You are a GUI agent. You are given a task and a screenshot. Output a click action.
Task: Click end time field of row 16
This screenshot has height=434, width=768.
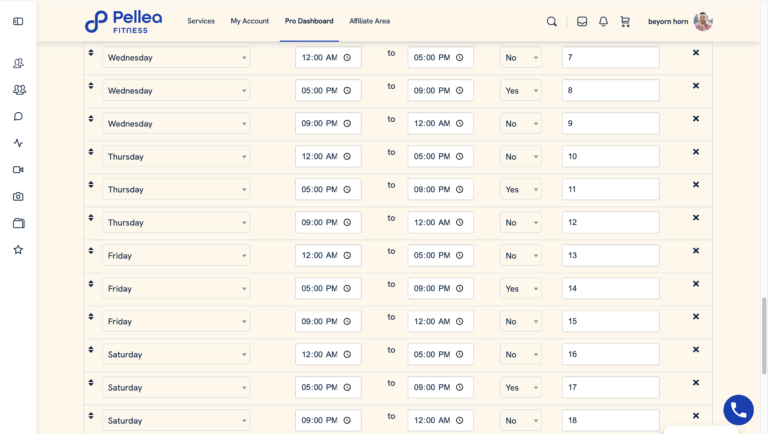(x=440, y=354)
